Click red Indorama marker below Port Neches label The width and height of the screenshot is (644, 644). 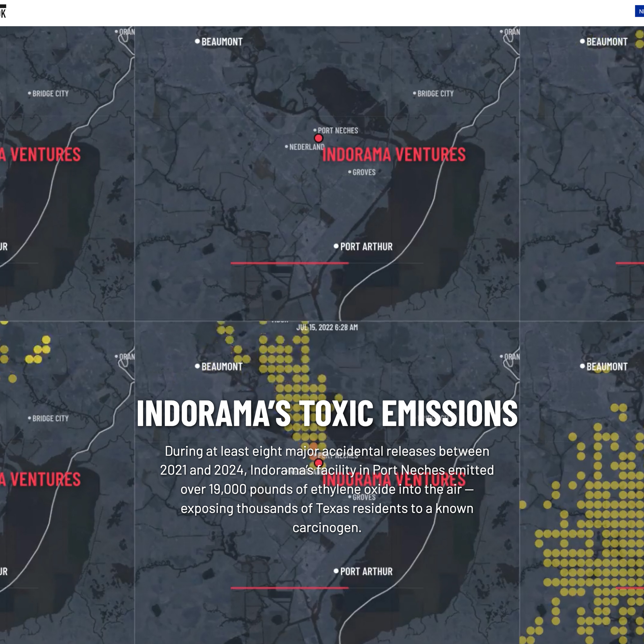pyautogui.click(x=318, y=138)
